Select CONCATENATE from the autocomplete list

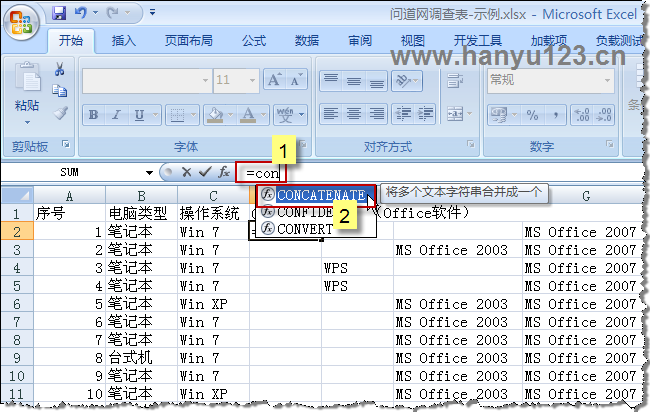tap(316, 195)
